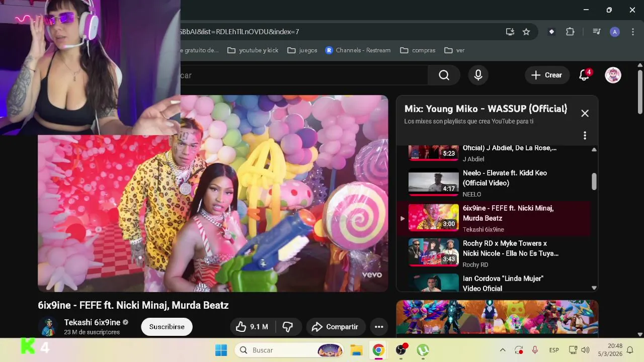Open the Chrome profile avatar A

[615, 32]
